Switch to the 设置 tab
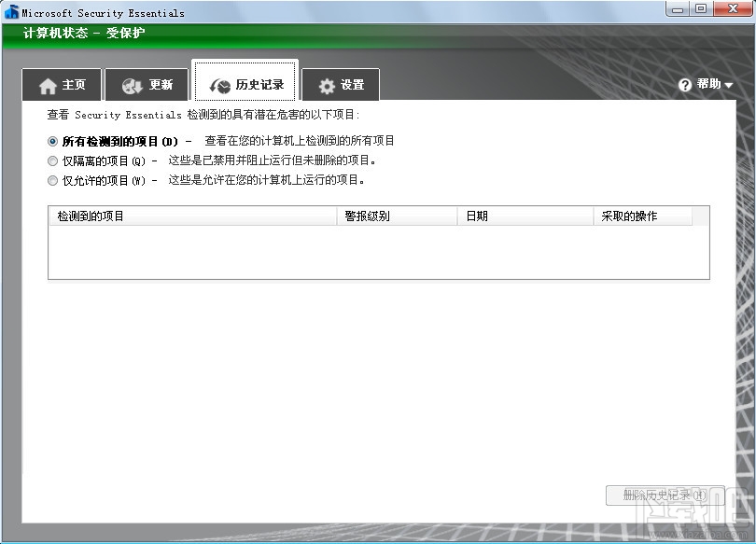The image size is (756, 544). 341,85
